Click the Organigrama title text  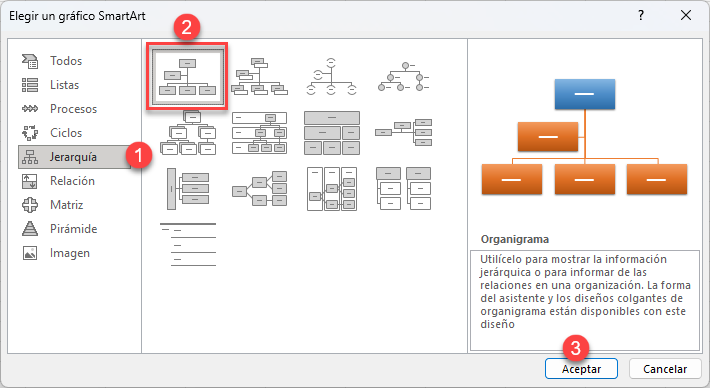pyautogui.click(x=515, y=239)
